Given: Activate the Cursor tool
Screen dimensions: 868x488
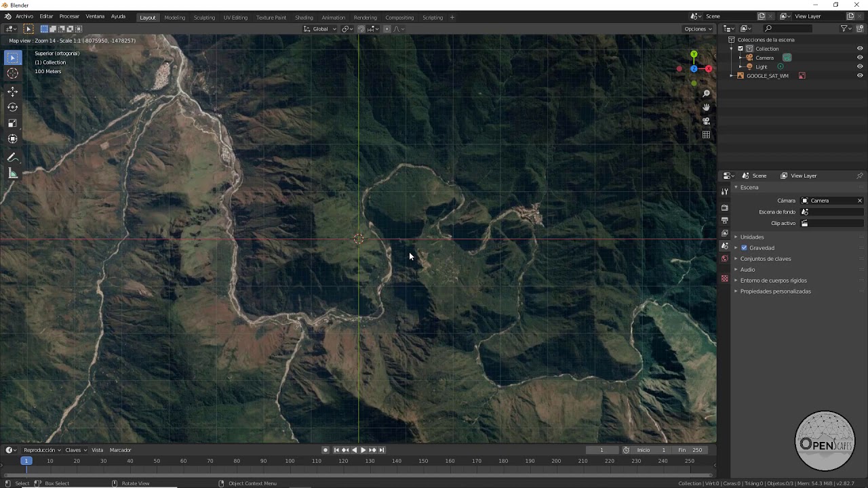Looking at the screenshot, I should [12, 74].
